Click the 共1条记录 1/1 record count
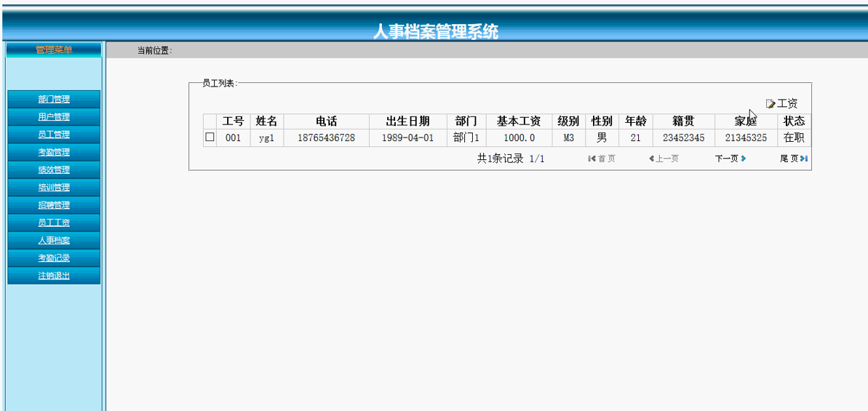 tap(511, 159)
